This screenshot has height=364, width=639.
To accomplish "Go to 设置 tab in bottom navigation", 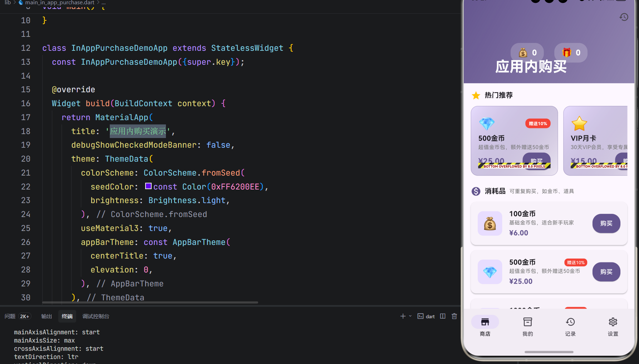I will tap(613, 327).
